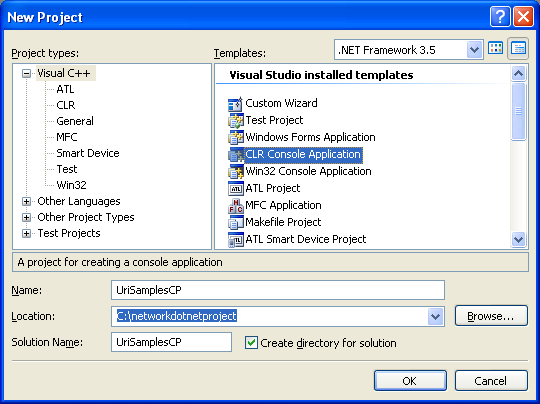Screen dimensions: 540x404
Task: Select Other Languages in project types
Action: 79,201
